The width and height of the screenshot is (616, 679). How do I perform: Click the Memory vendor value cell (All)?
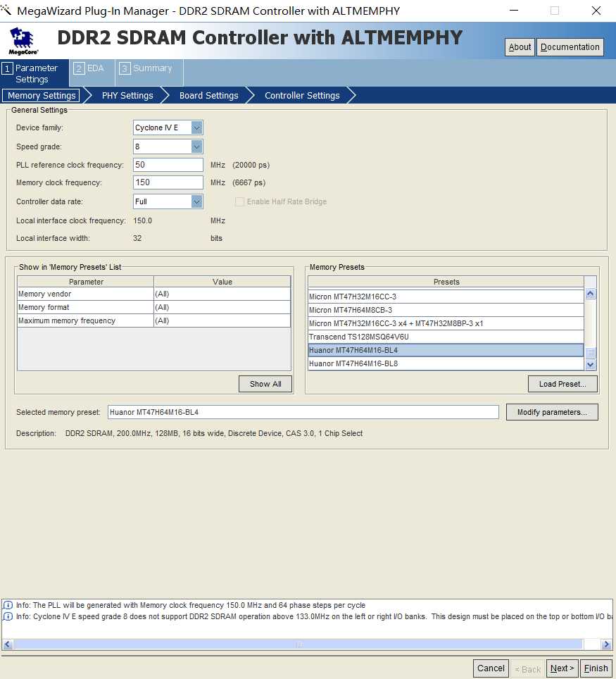pyautogui.click(x=222, y=294)
